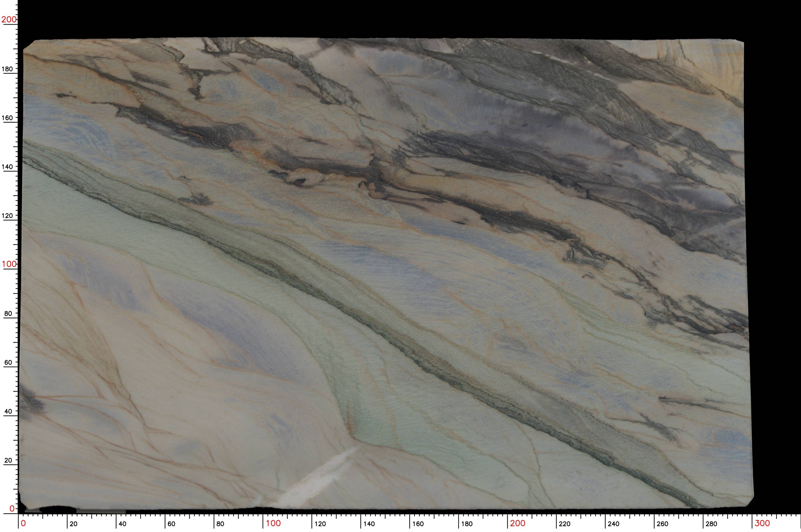Screen dimensions: 801x532
Task: Click the 60 label on the bottom ruler
Action: point(172,524)
